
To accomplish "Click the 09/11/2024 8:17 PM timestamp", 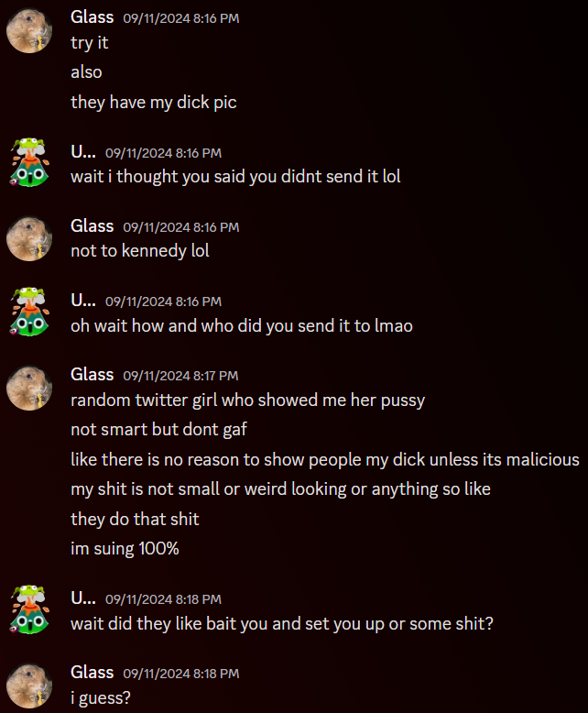I will pyautogui.click(x=180, y=376).
